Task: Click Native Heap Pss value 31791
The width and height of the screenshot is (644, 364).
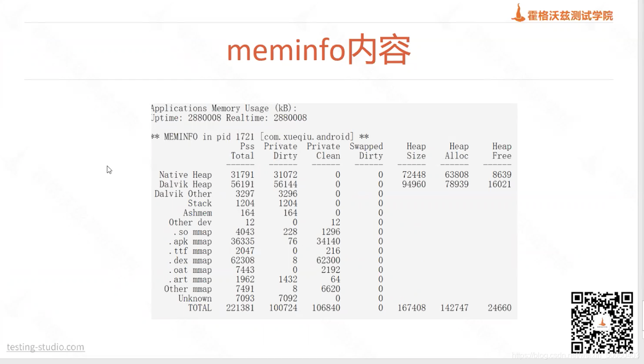Action: coord(243,175)
